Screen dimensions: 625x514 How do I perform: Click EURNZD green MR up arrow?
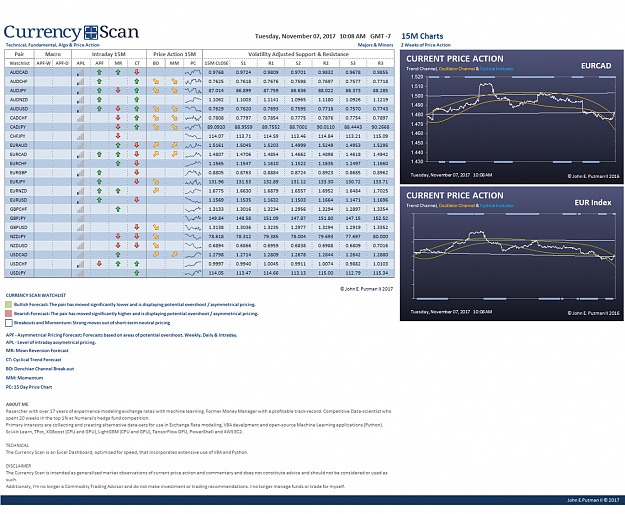point(118,191)
